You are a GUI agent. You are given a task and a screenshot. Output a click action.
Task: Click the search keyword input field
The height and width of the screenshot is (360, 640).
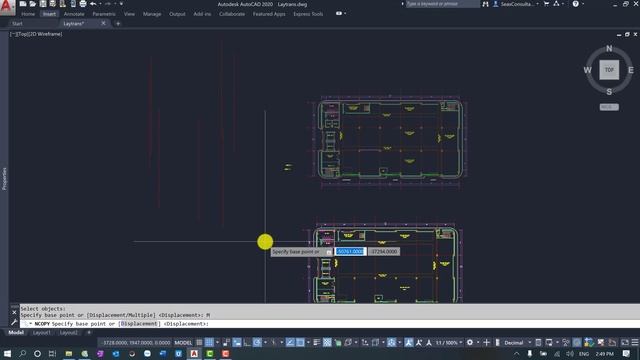coord(442,4)
